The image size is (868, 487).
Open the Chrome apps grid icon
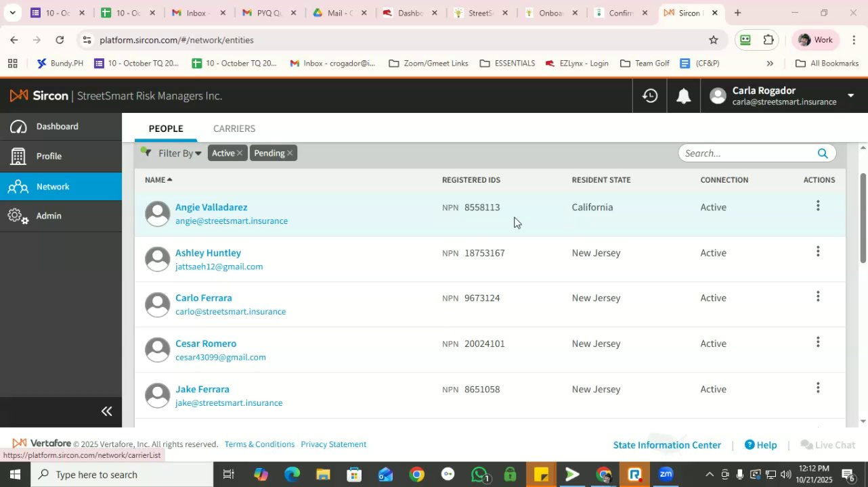[12, 64]
